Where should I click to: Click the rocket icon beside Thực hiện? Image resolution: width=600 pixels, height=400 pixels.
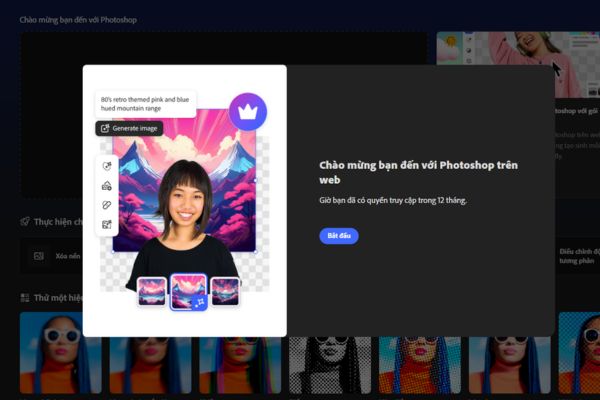25,222
